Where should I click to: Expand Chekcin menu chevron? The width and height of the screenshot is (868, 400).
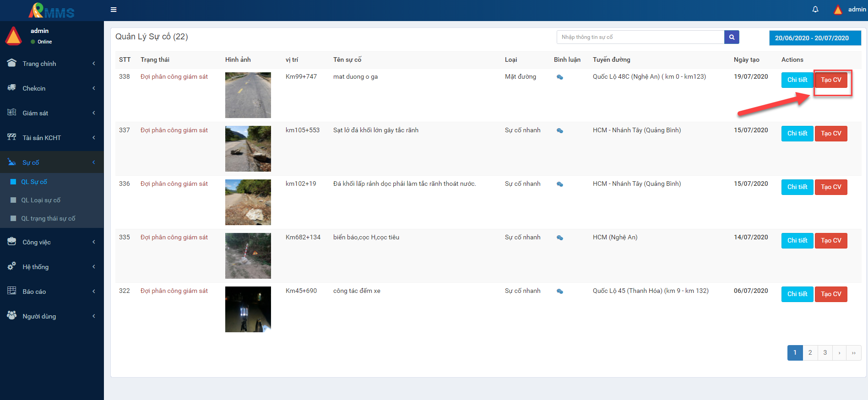pyautogui.click(x=94, y=88)
